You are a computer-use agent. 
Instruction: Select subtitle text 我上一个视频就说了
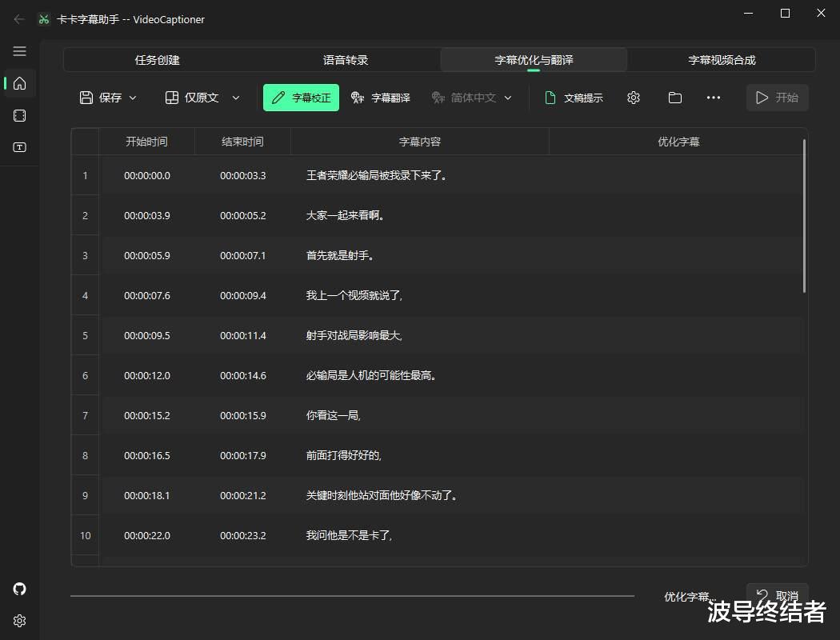coord(354,296)
